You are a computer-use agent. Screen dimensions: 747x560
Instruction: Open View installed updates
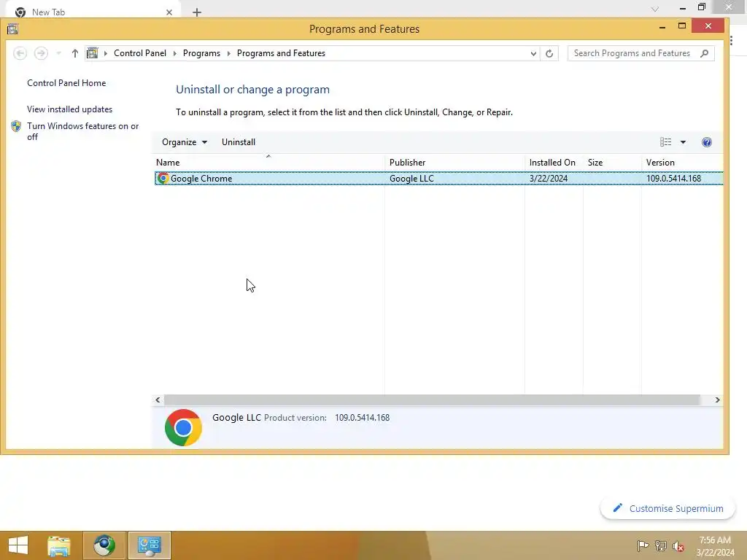[69, 109]
